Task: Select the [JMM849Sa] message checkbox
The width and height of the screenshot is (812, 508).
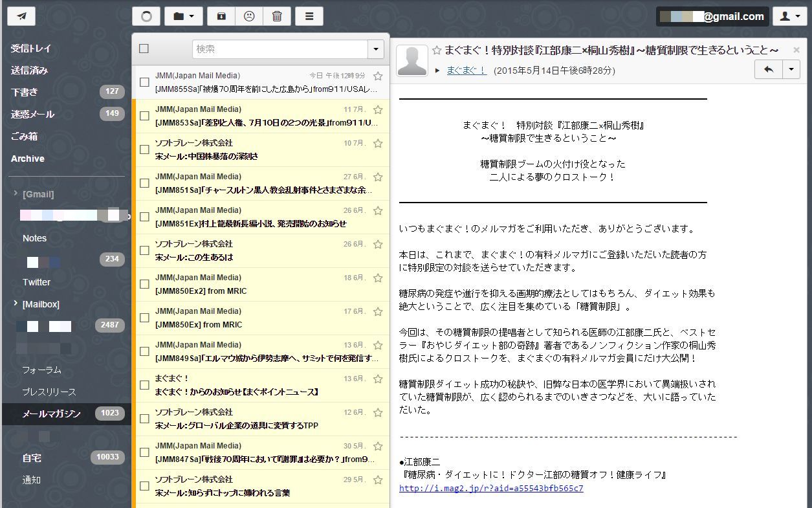Action: pyautogui.click(x=144, y=351)
